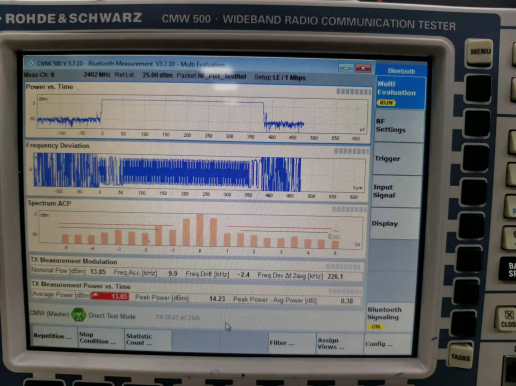516x386 pixels.
Task: Click the Peak Power - Avg Power value 0.38
Action: tap(347, 301)
